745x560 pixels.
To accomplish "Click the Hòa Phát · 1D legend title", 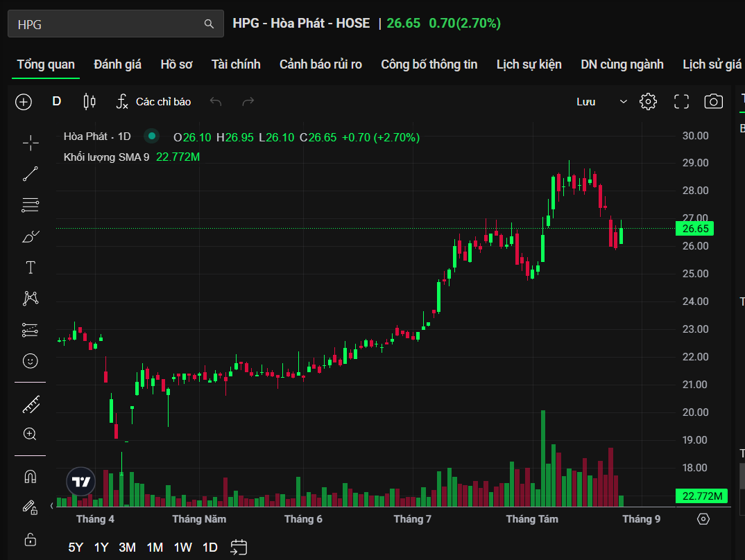I will point(97,137).
